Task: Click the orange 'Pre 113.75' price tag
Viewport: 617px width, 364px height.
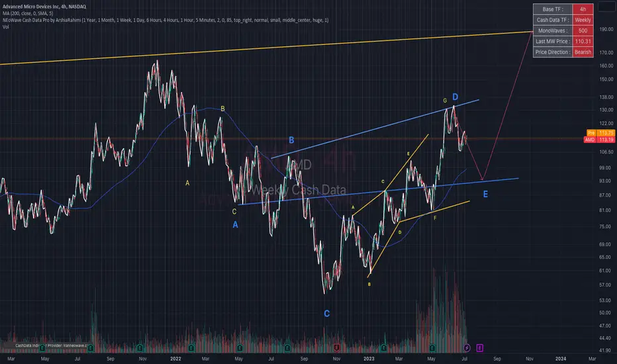Action: click(x=600, y=133)
